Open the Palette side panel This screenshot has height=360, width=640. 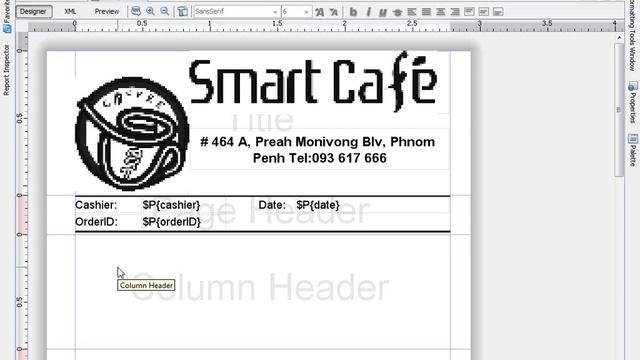tap(633, 155)
